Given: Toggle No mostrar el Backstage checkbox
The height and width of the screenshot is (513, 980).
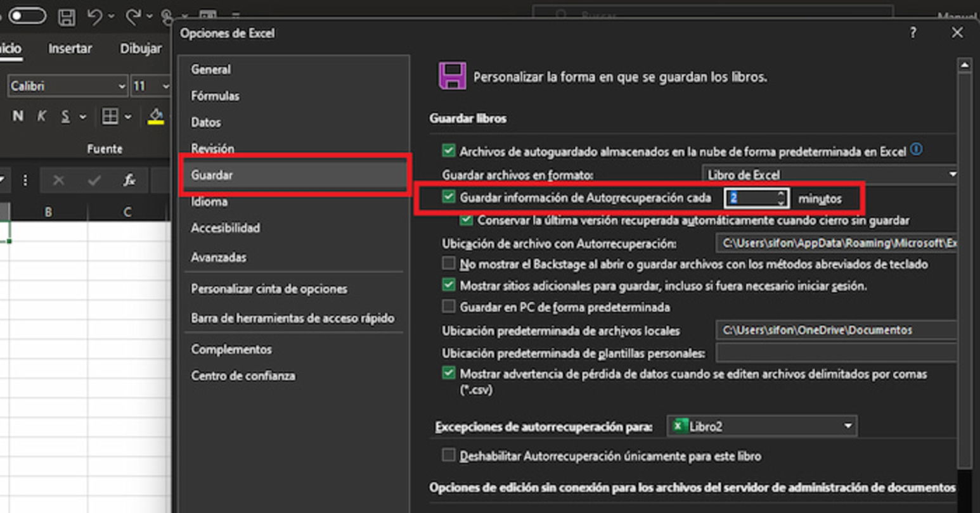Looking at the screenshot, I should tap(448, 263).
